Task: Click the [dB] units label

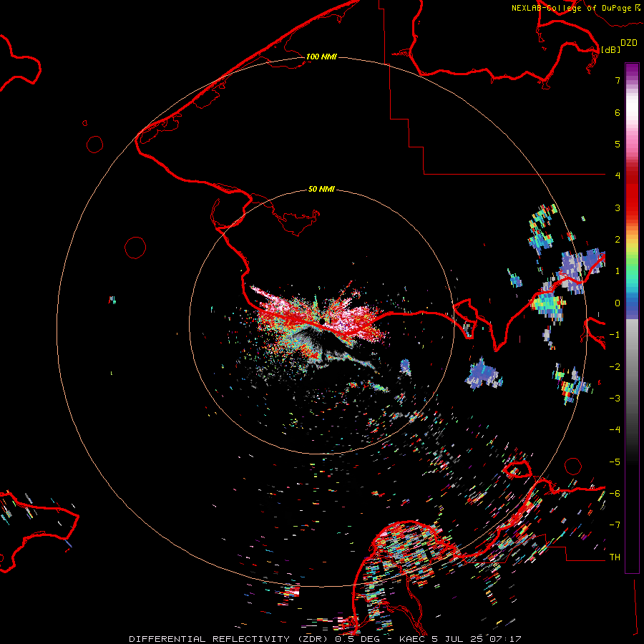Action: coord(610,49)
